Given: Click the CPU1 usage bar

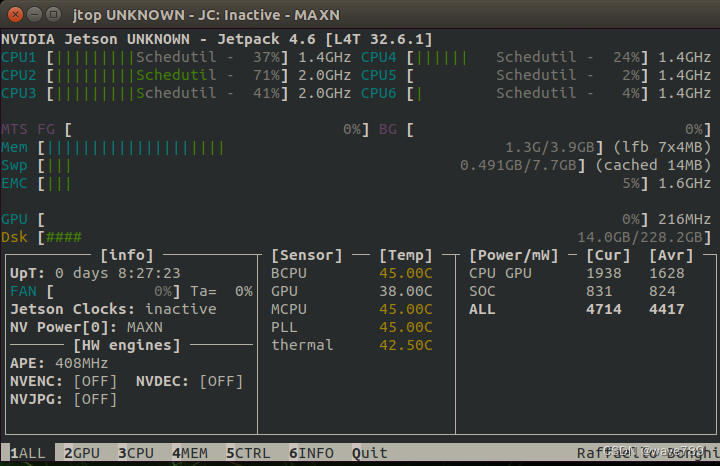Looking at the screenshot, I should pyautogui.click(x=168, y=57).
